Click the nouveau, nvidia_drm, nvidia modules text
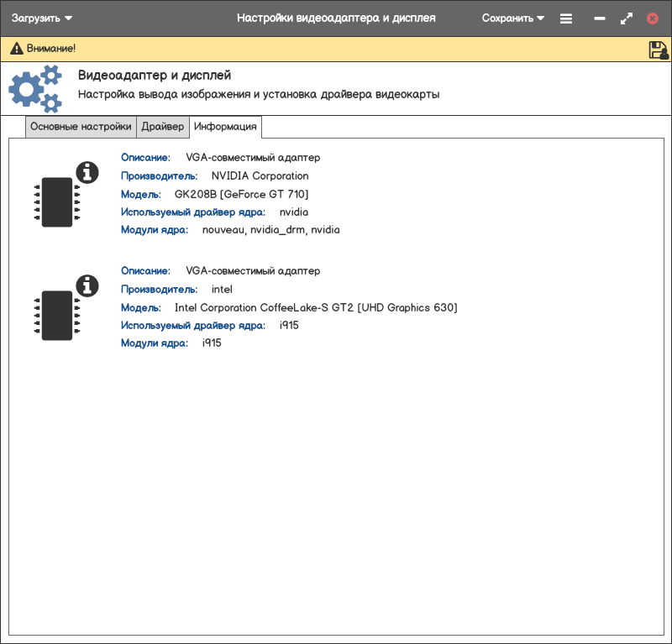Image resolution: width=672 pixels, height=644 pixels. pos(270,229)
